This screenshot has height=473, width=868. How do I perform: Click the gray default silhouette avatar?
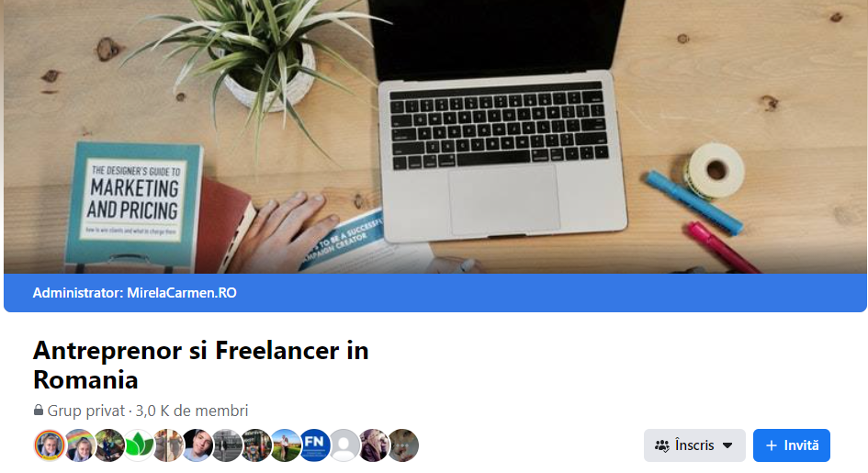coord(344,445)
